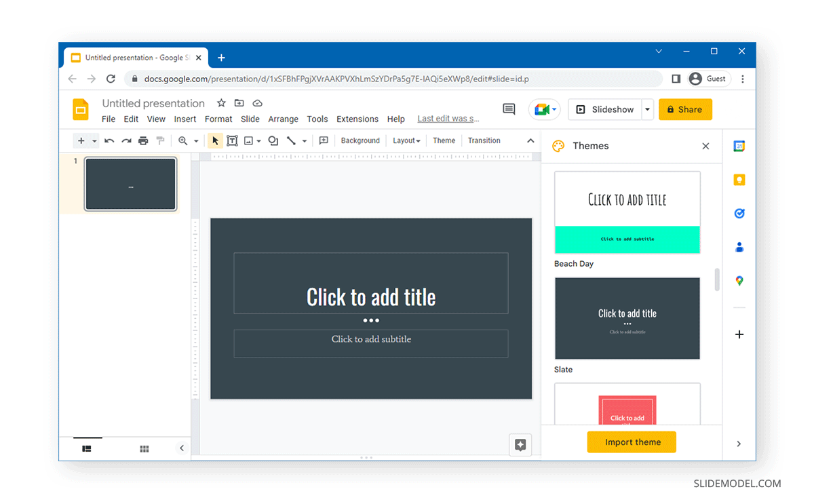
Task: Open the Format menu
Action: 218,119
